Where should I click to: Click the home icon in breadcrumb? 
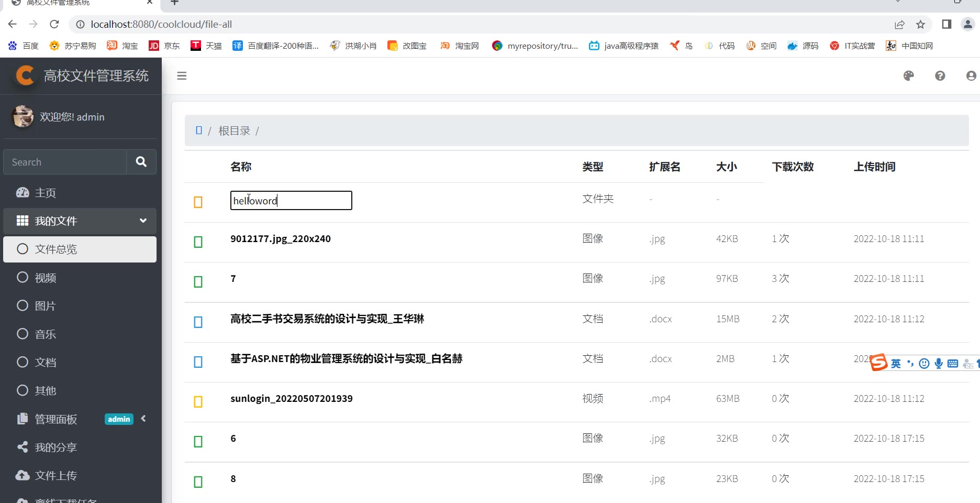(199, 130)
